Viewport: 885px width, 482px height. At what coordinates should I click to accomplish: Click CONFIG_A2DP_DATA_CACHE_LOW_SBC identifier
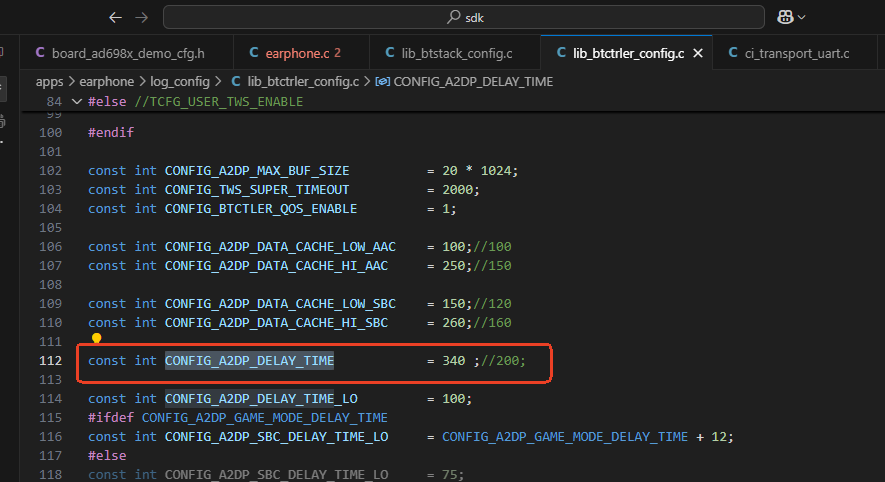click(x=280, y=304)
